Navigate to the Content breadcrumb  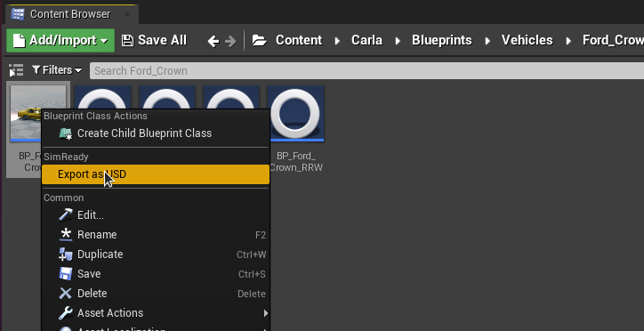(299, 40)
